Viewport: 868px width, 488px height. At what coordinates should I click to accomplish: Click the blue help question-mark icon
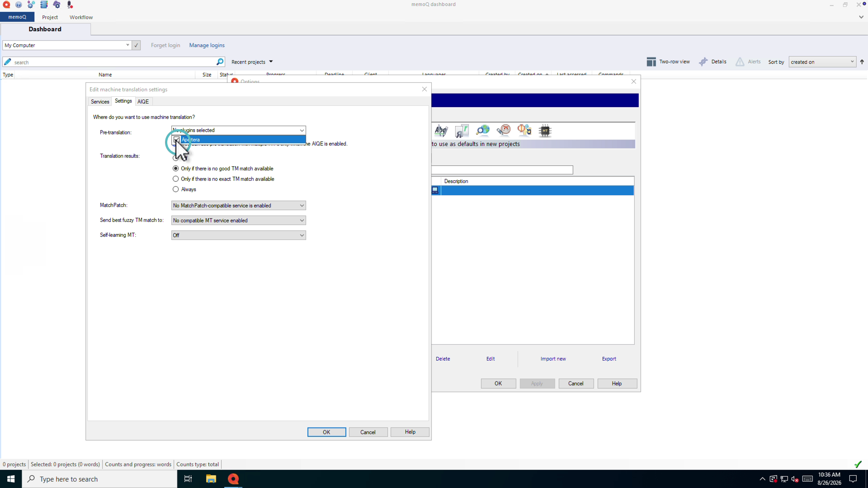click(x=19, y=5)
